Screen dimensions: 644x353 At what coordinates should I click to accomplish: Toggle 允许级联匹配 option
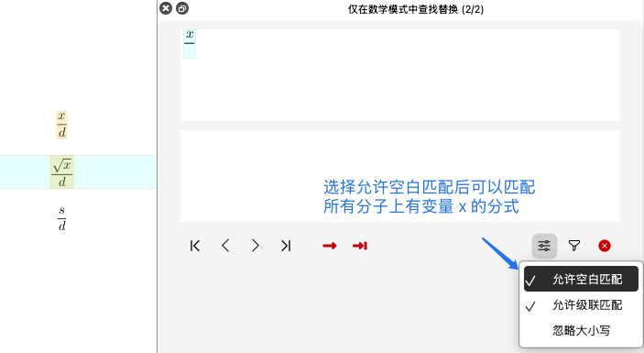click(581, 305)
